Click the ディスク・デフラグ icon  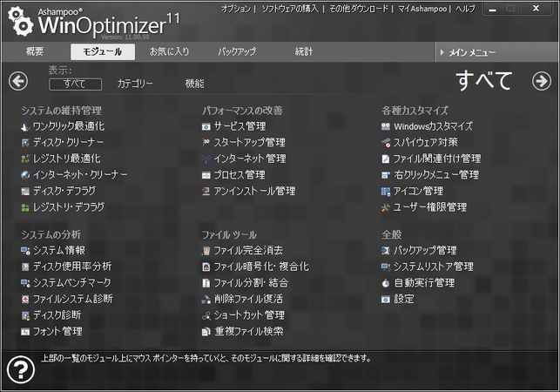click(x=25, y=191)
